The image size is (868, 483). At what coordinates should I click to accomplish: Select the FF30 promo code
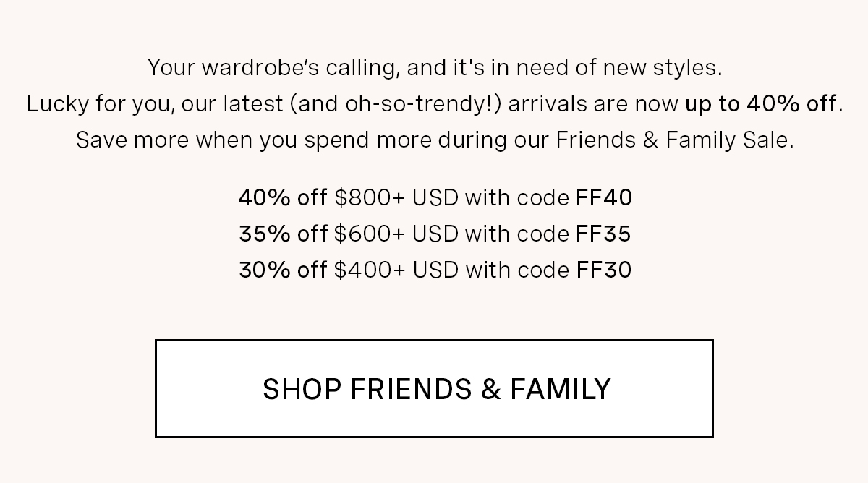tap(604, 270)
